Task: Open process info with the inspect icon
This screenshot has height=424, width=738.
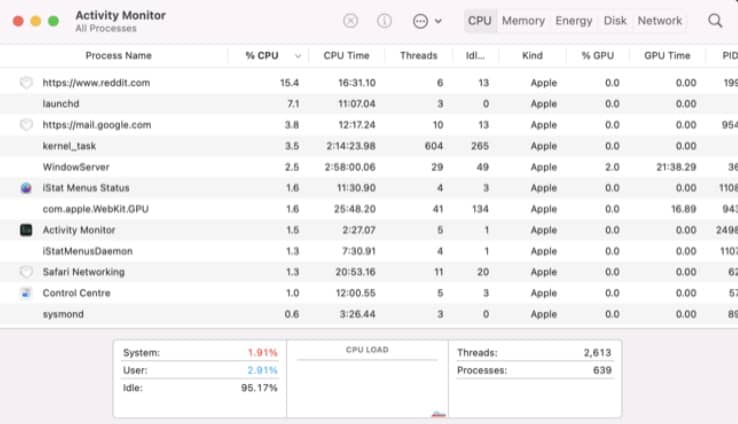Action: [x=384, y=21]
